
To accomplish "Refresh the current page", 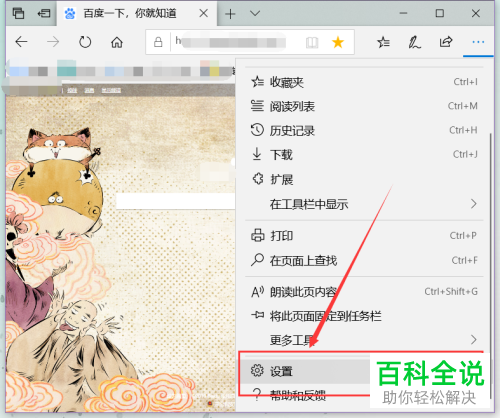I will [x=85, y=42].
